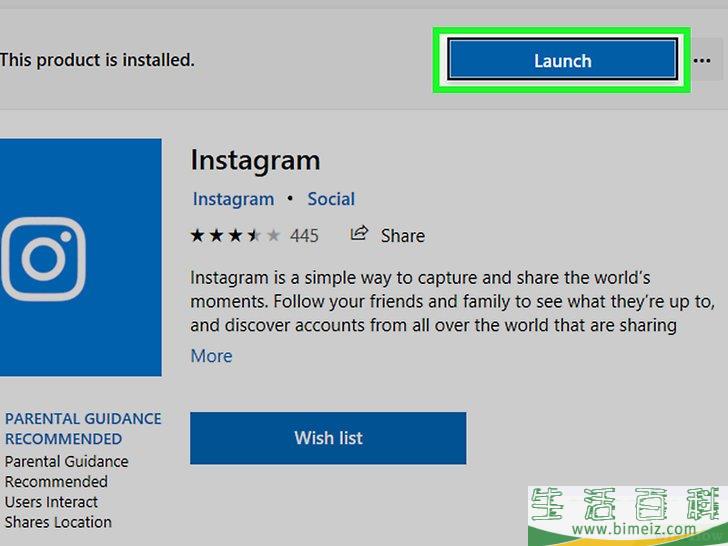Click the Instagram app title heading
This screenshot has width=728, height=546.
pos(255,161)
